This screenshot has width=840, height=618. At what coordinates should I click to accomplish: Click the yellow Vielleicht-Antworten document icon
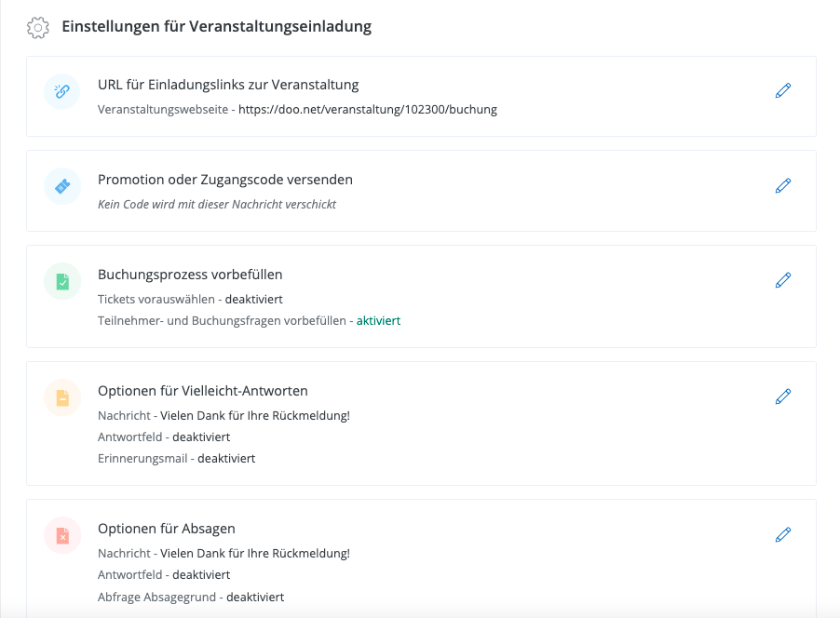coord(62,397)
